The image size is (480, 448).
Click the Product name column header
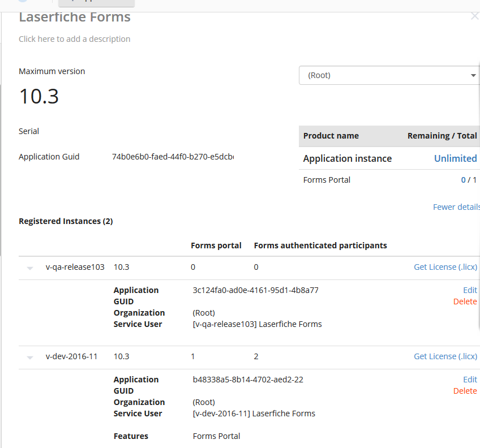tap(331, 136)
